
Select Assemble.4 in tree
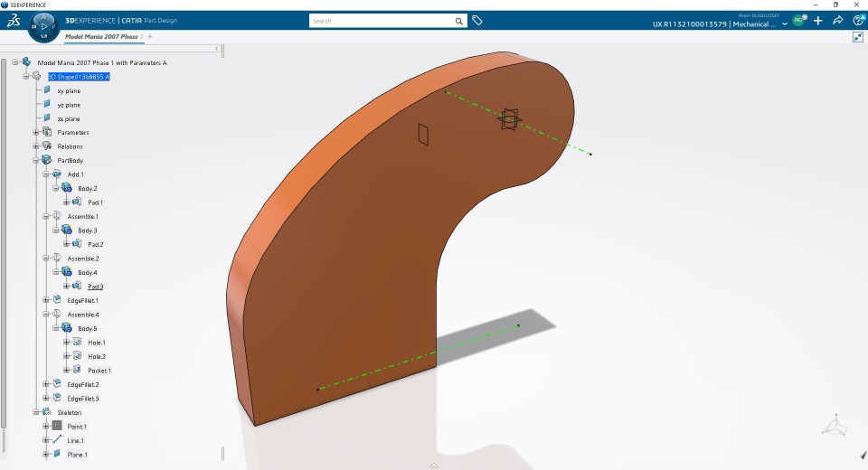[83, 315]
